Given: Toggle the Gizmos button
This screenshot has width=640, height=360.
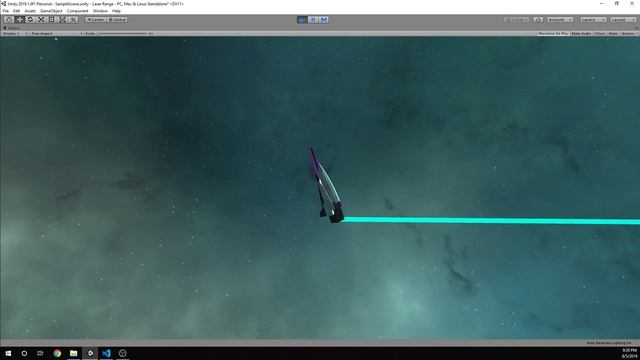Looking at the screenshot, I should tap(629, 33).
